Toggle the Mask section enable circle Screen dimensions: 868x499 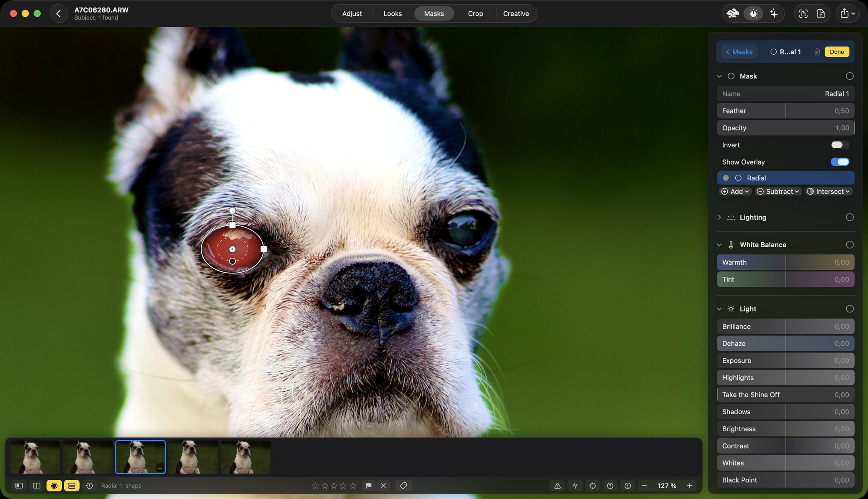click(x=850, y=76)
